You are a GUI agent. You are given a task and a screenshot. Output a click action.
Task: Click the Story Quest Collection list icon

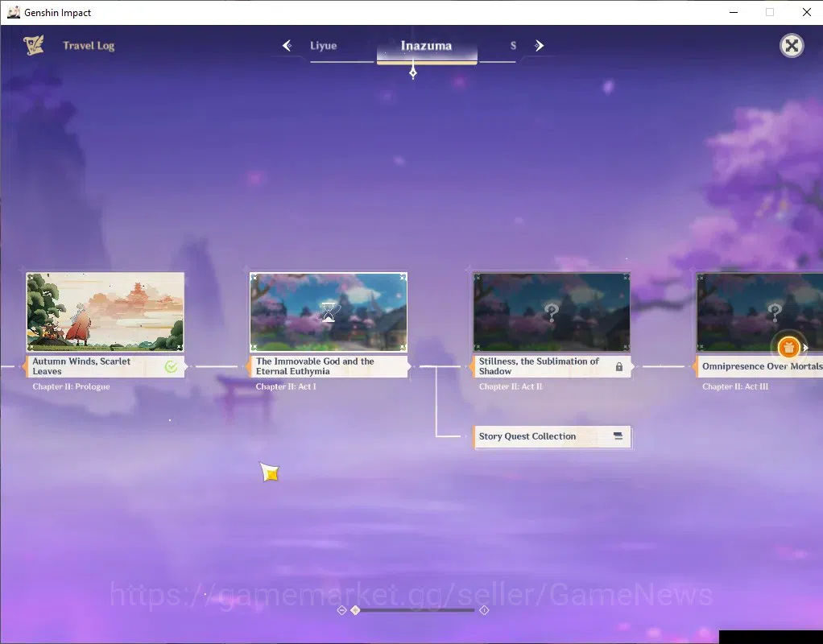click(x=618, y=436)
